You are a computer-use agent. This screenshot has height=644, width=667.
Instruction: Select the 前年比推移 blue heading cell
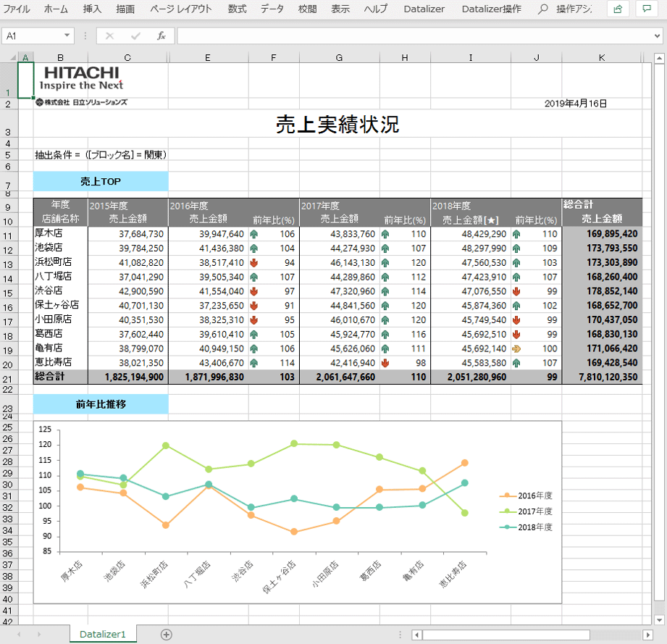(x=101, y=404)
